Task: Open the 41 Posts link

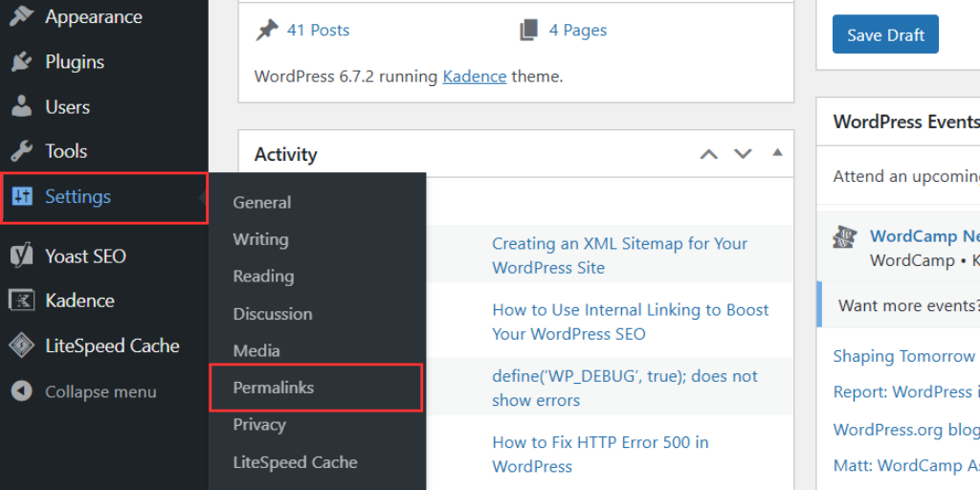Action: pos(318,30)
